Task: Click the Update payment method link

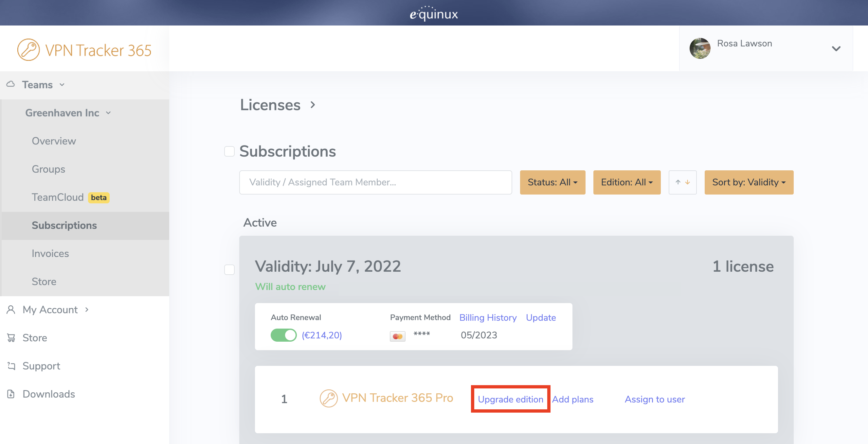Action: (x=541, y=317)
